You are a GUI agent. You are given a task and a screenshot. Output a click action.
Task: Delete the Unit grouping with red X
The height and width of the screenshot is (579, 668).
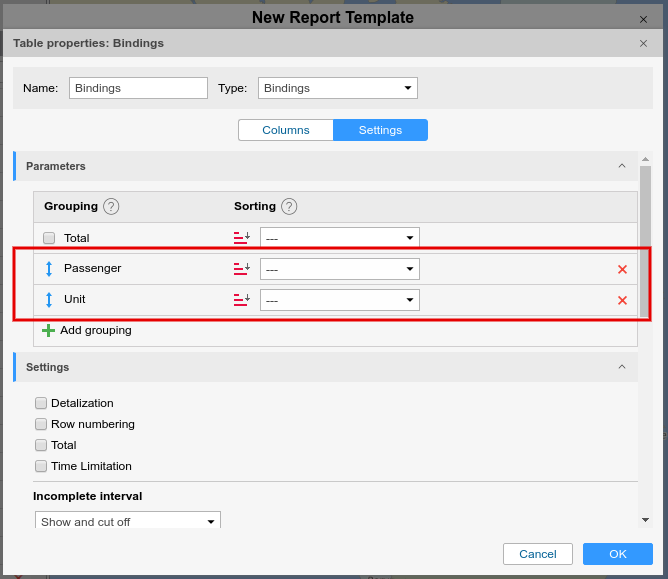[622, 300]
